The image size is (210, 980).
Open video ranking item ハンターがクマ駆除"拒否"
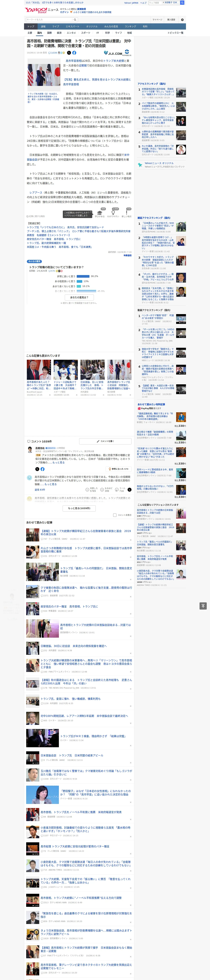coord(158,317)
